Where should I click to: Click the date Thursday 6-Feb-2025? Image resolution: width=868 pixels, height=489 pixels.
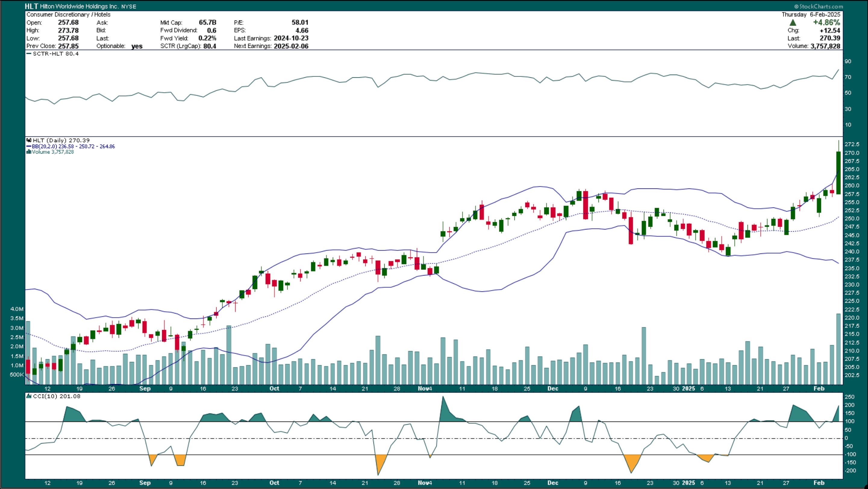coord(811,14)
